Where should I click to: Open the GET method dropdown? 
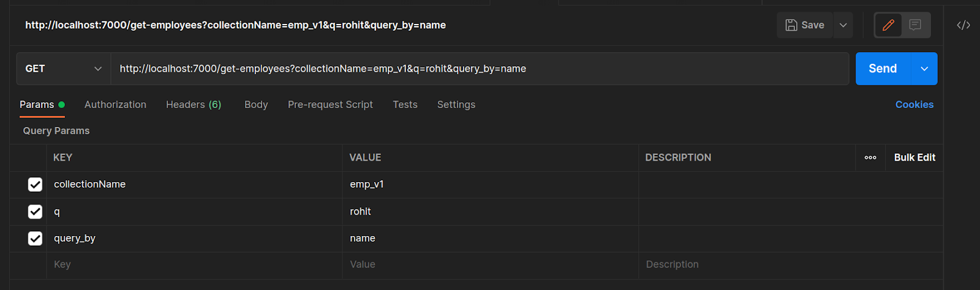(63, 69)
